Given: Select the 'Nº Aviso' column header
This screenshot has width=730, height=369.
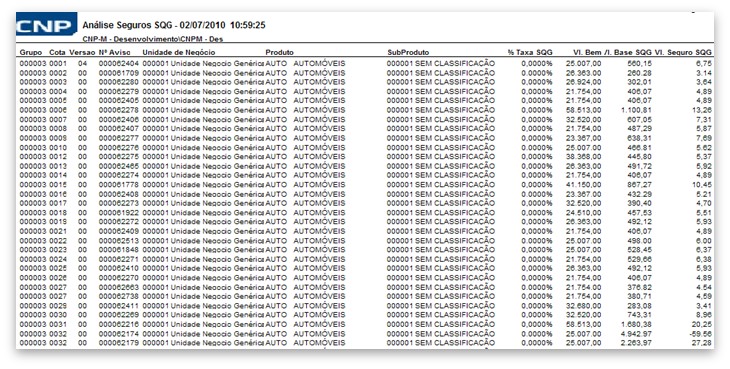Looking at the screenshot, I should (x=115, y=52).
